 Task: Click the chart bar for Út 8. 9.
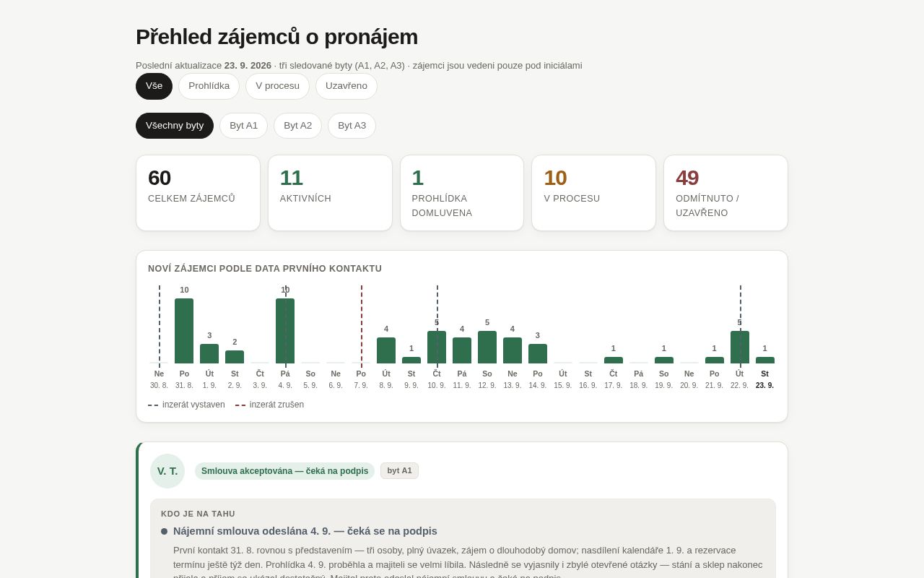(x=386, y=350)
